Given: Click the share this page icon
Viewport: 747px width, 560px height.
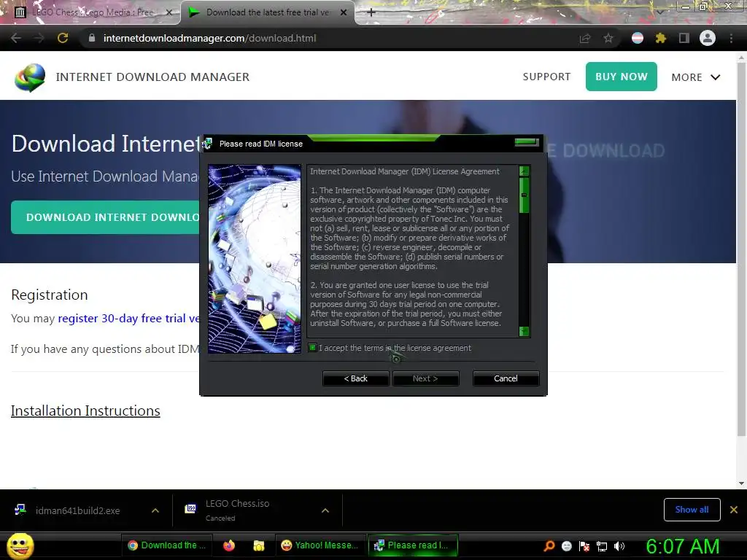Looking at the screenshot, I should click(585, 38).
